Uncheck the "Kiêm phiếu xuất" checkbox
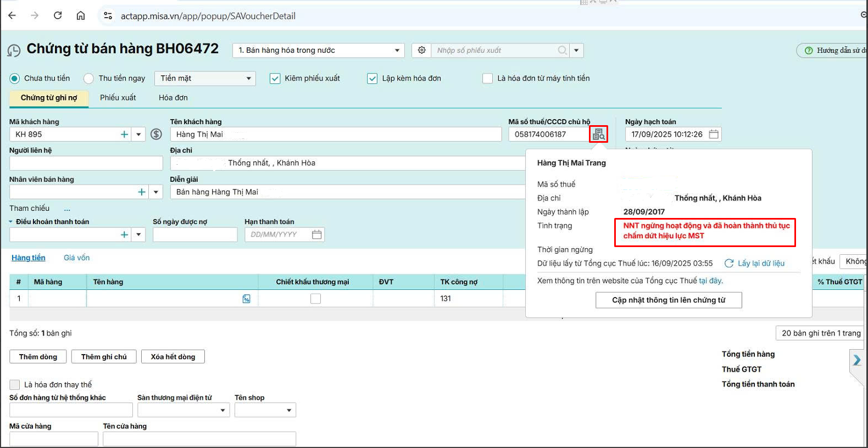 275,79
